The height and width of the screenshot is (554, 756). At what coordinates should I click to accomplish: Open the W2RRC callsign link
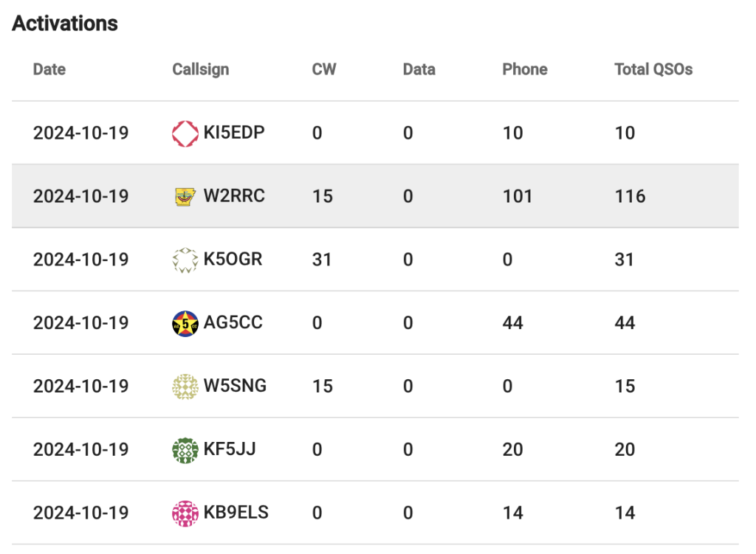[x=234, y=196]
